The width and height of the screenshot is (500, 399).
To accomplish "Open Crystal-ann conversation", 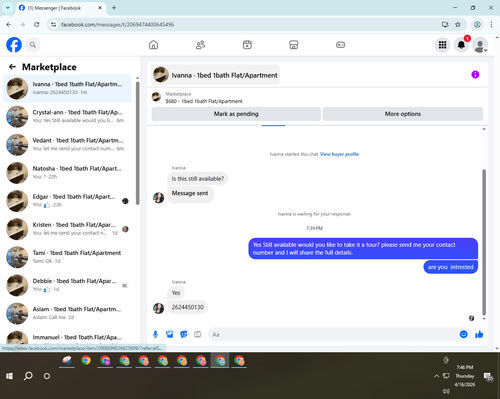I will [68, 116].
